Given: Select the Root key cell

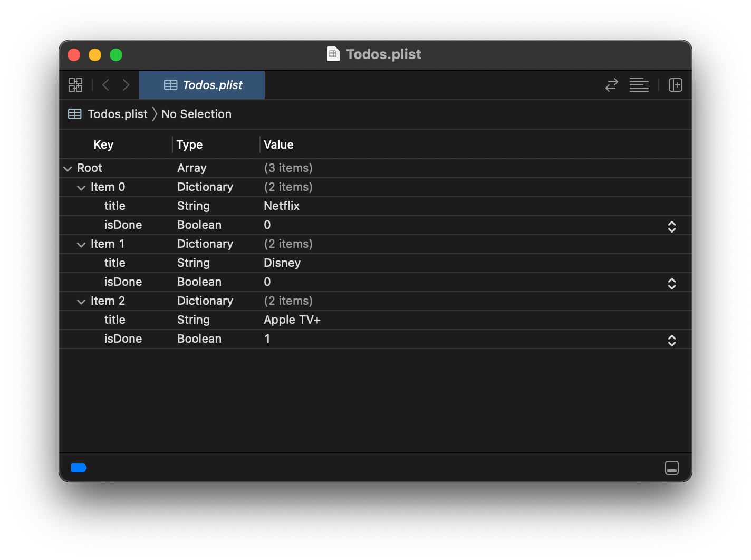Looking at the screenshot, I should [x=90, y=168].
